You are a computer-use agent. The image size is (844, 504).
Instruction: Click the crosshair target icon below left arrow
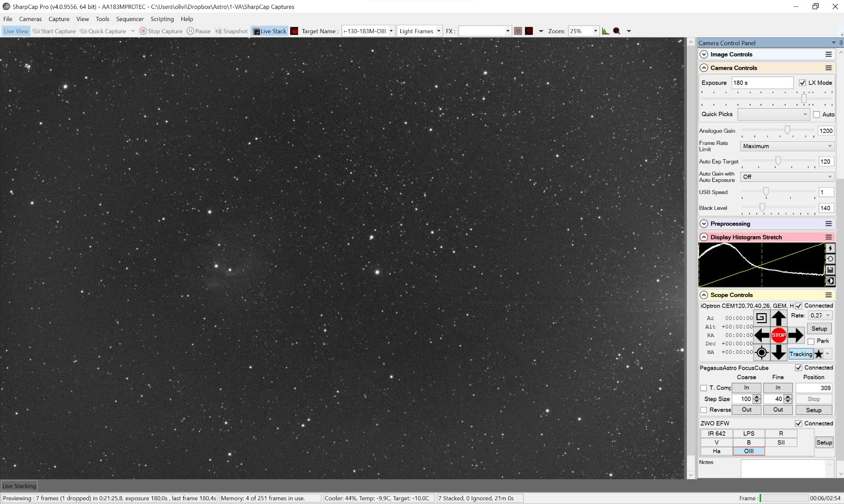point(761,353)
